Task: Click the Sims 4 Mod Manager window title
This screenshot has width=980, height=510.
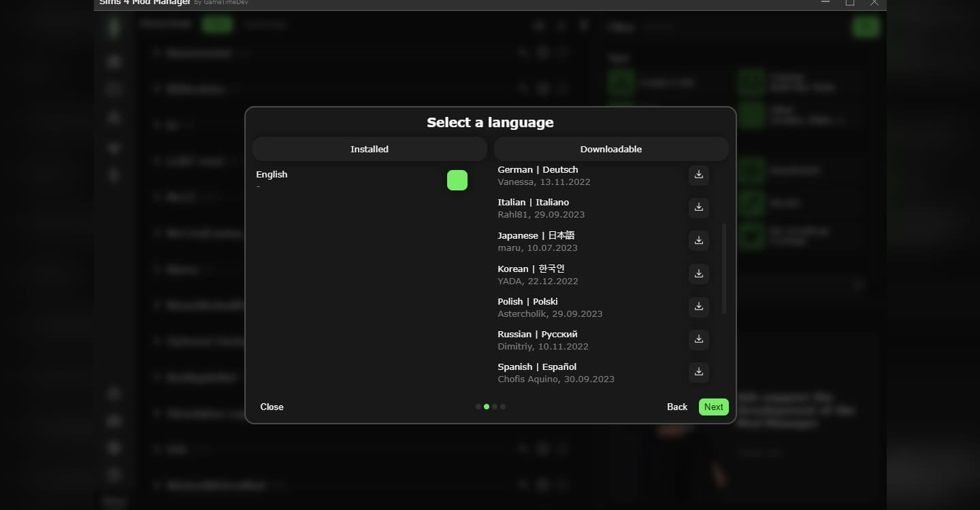Action: point(145,3)
